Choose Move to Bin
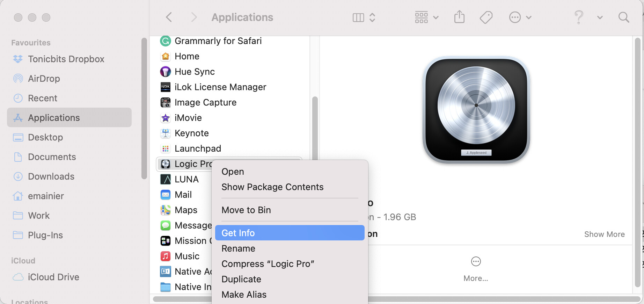 click(290, 210)
